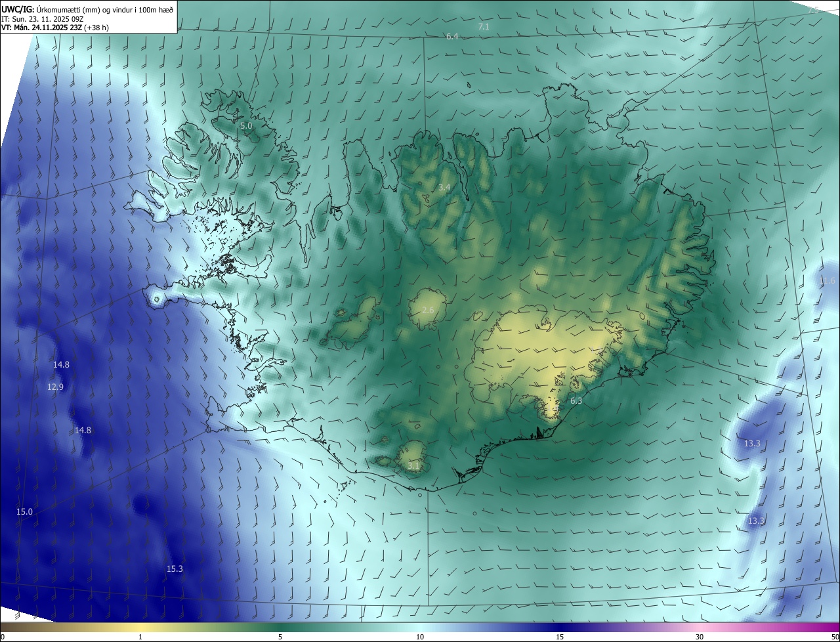
Task: Select the 5.0 value over the Westfjords
Action: point(246,125)
